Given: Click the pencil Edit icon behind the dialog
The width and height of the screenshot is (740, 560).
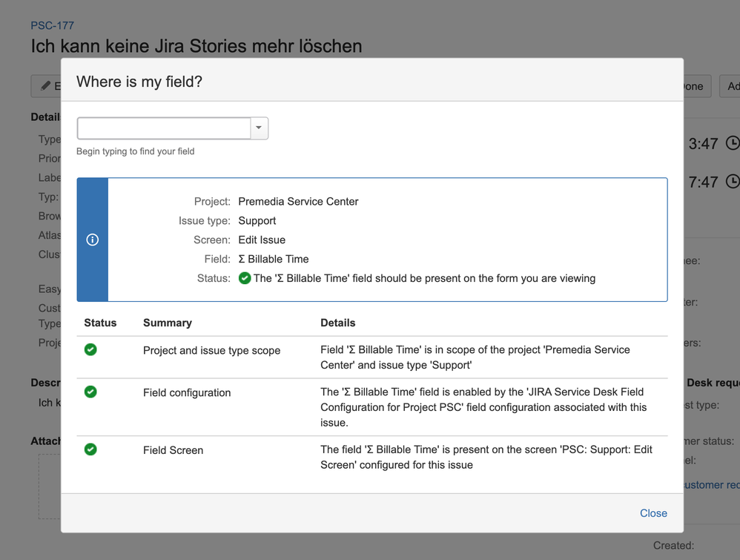Looking at the screenshot, I should coord(46,86).
